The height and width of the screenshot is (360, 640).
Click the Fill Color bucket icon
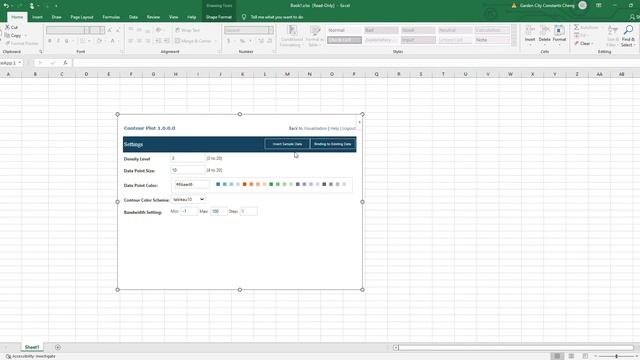click(99, 41)
